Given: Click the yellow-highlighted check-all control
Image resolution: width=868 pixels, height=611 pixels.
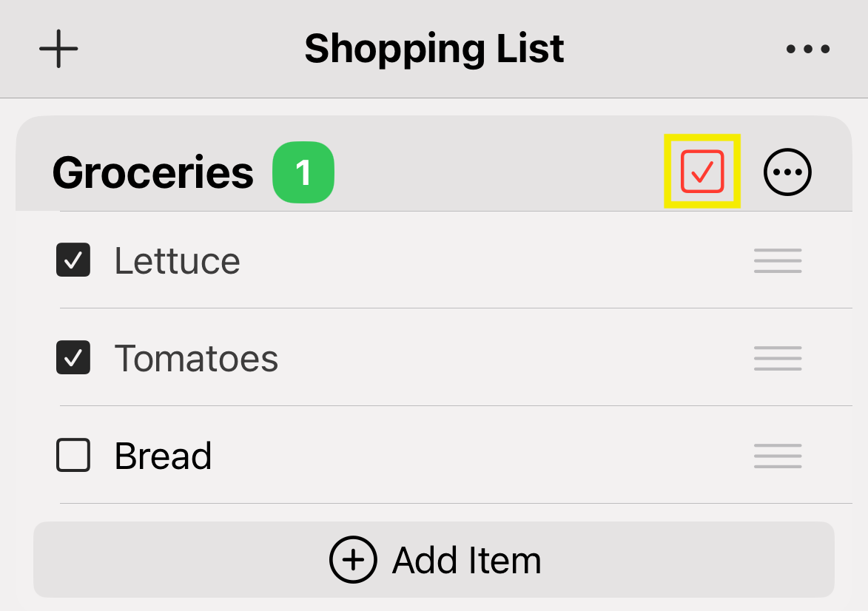Looking at the screenshot, I should coord(702,172).
